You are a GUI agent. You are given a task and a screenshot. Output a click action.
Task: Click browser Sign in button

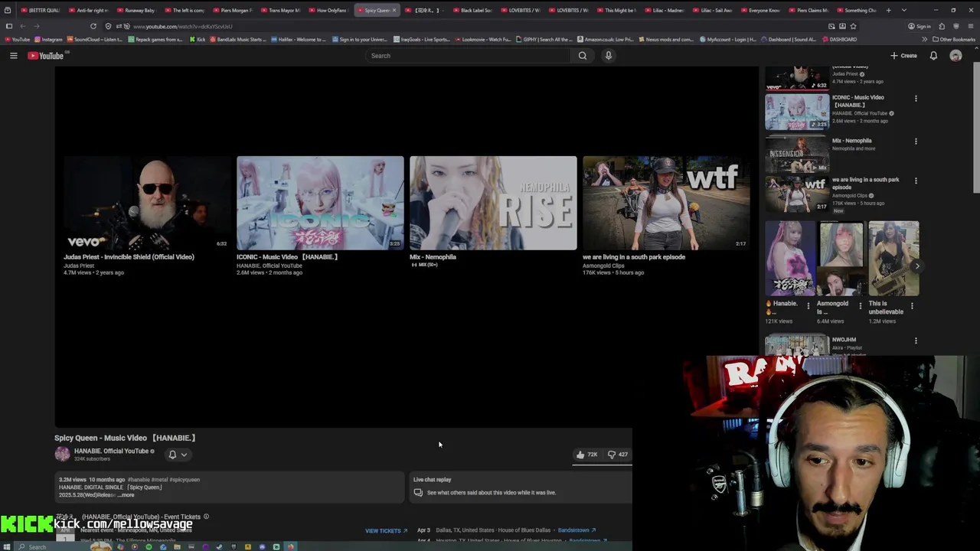[x=920, y=26]
